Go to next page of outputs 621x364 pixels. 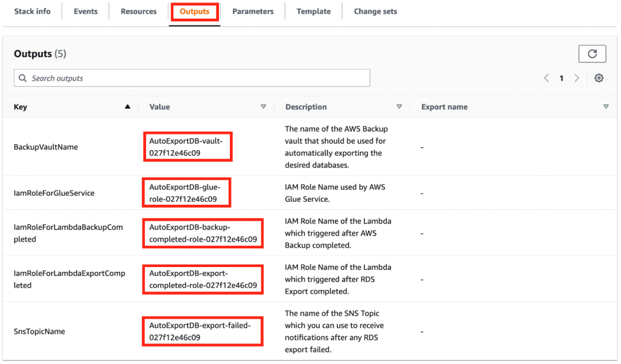pyautogui.click(x=577, y=78)
